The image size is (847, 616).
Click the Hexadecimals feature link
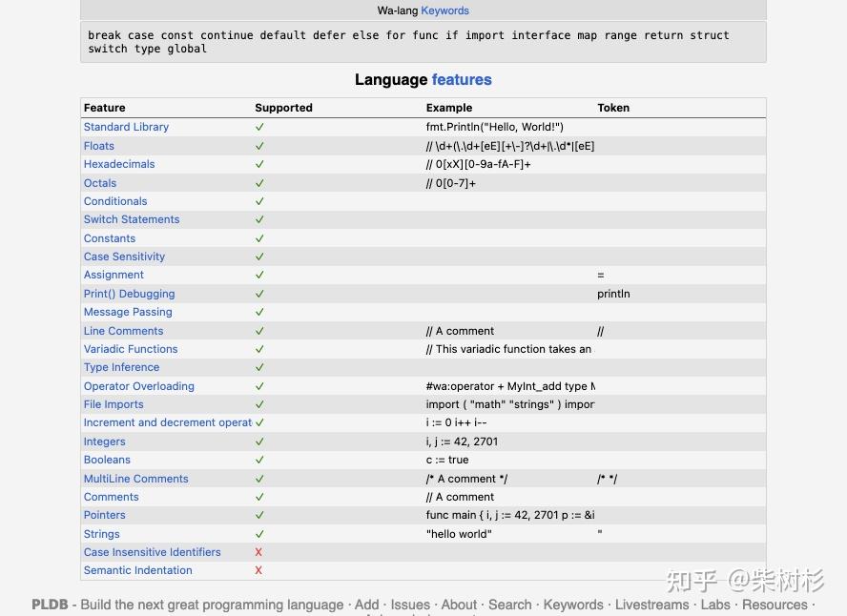click(x=119, y=164)
